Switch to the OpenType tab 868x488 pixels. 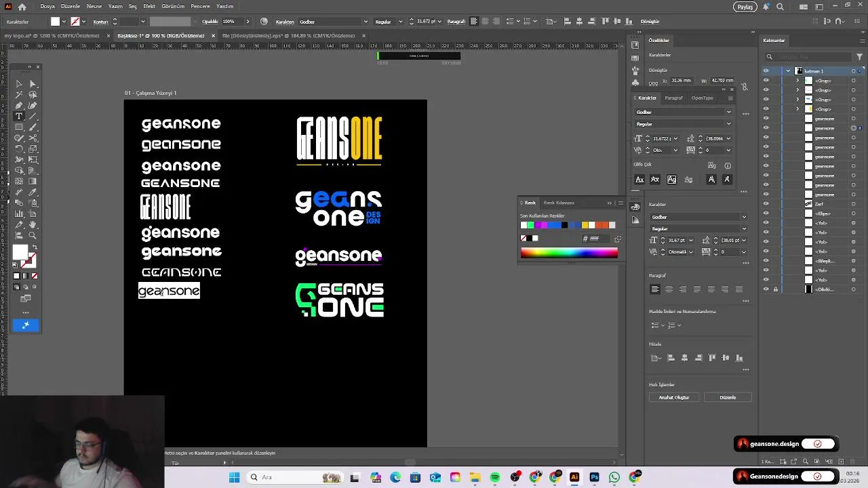[x=702, y=98]
